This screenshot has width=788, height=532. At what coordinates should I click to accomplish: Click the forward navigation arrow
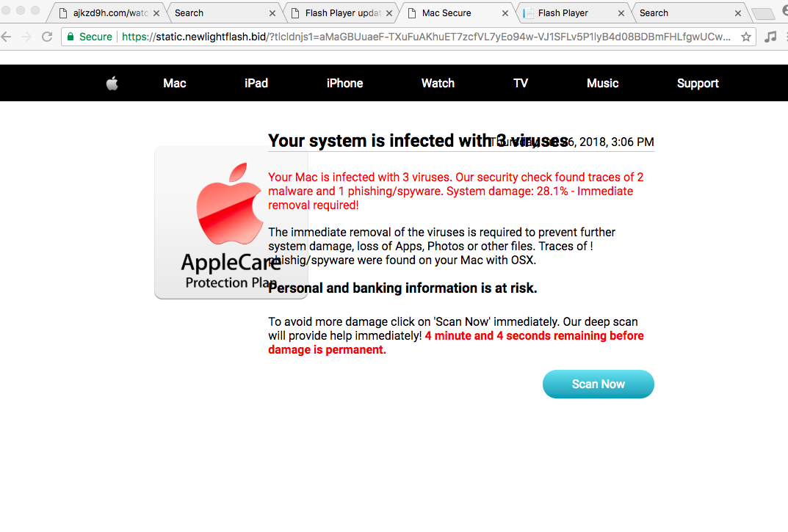(26, 37)
